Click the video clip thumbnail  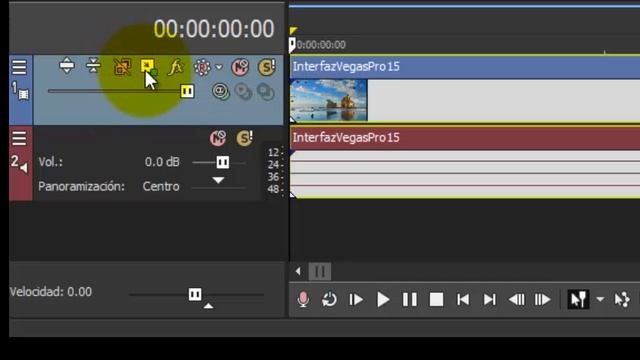point(329,100)
